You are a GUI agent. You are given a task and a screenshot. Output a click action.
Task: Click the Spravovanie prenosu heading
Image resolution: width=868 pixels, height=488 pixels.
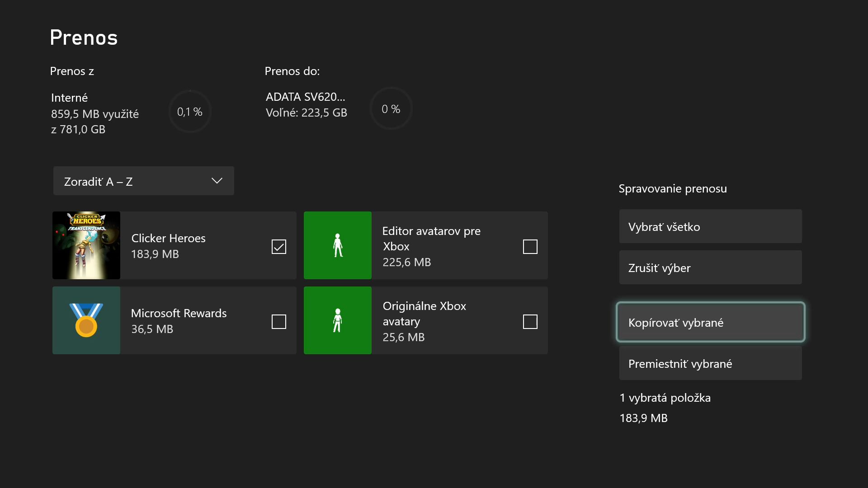tap(673, 188)
